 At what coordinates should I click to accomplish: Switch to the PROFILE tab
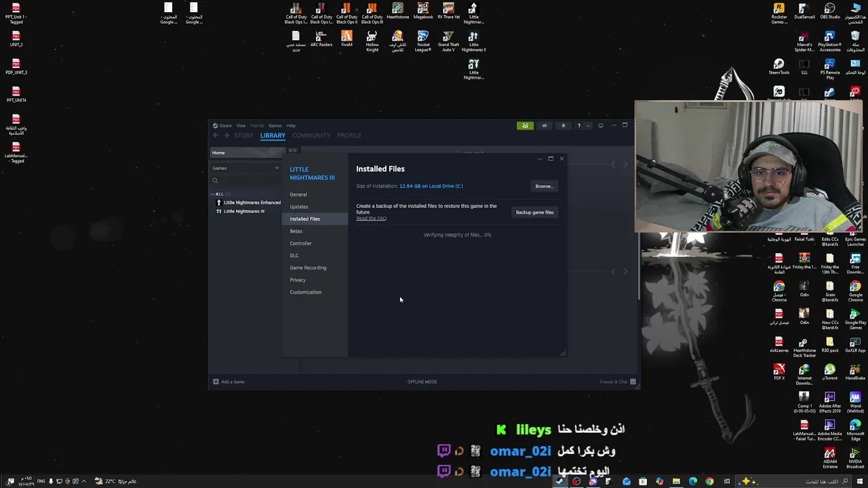[x=349, y=136]
